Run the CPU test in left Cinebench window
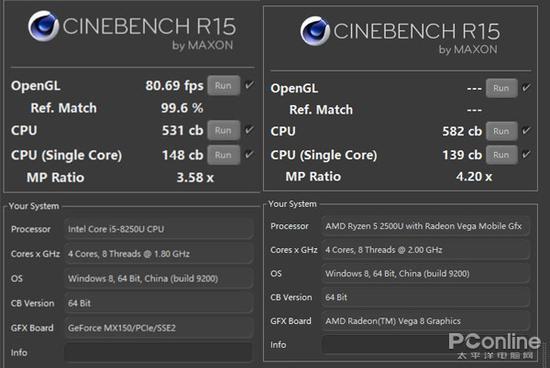 (223, 131)
